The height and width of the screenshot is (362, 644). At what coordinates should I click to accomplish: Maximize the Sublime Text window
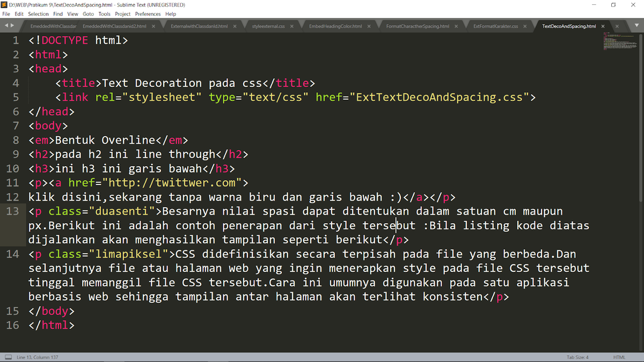[x=613, y=5]
